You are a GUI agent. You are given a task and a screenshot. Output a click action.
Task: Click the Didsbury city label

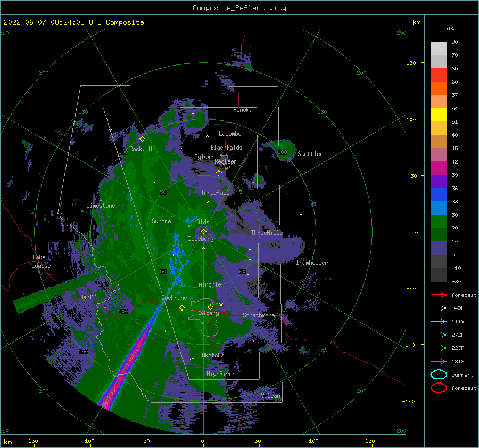[201, 239]
